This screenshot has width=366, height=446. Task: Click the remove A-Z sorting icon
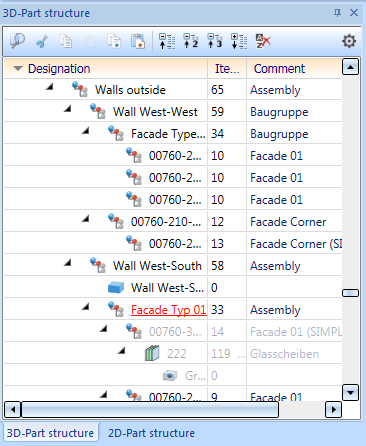tap(263, 41)
